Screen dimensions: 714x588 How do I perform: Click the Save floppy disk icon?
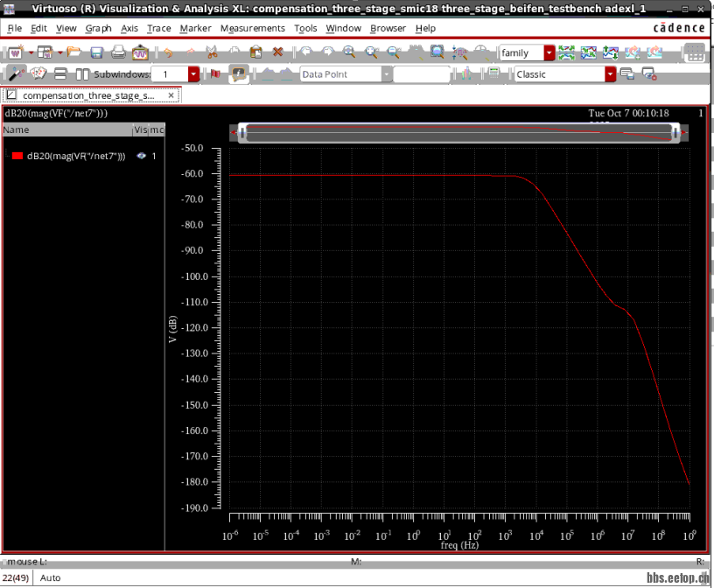[94, 52]
